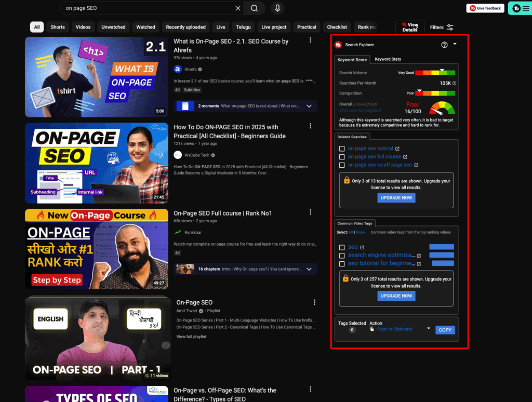Click the magnifier search button
The width and height of the screenshot is (532, 402).
[x=254, y=8]
